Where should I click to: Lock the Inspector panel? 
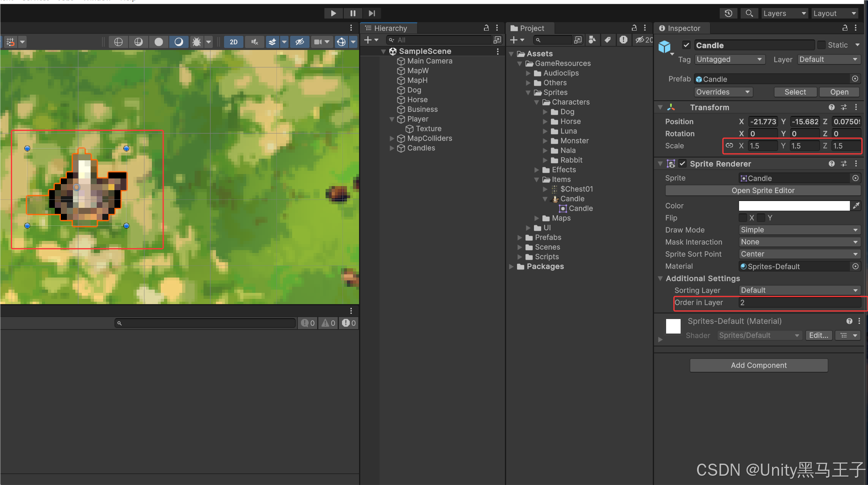[x=845, y=28]
